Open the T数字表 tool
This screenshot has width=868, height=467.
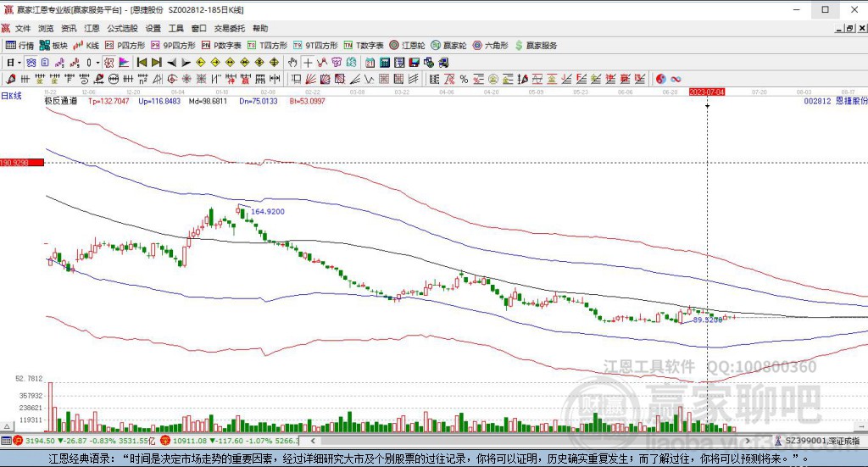click(x=364, y=46)
